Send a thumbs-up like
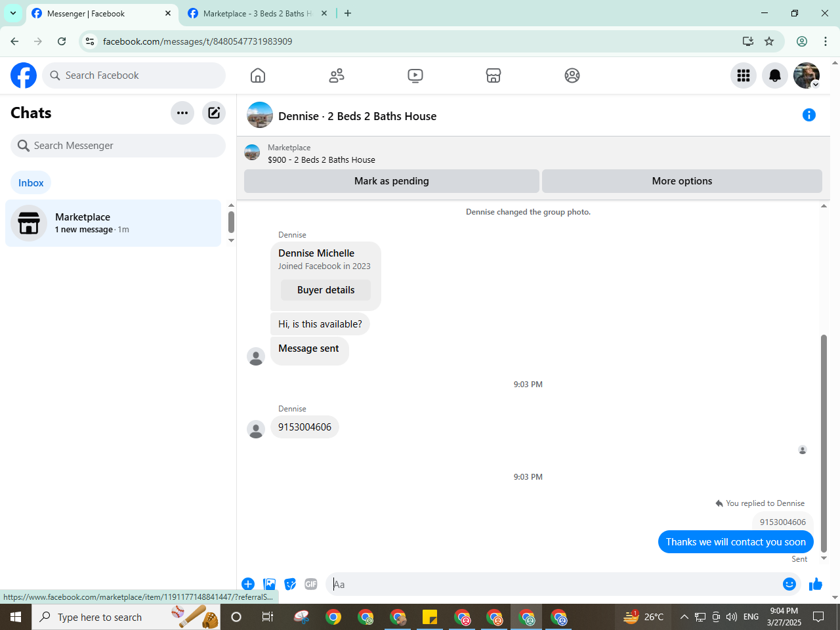840x630 pixels. (816, 584)
